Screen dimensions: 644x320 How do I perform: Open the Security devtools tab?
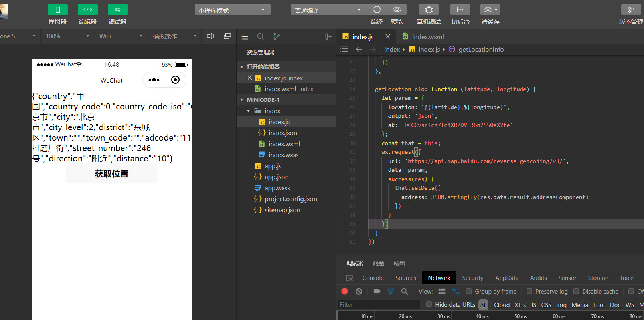click(x=472, y=278)
